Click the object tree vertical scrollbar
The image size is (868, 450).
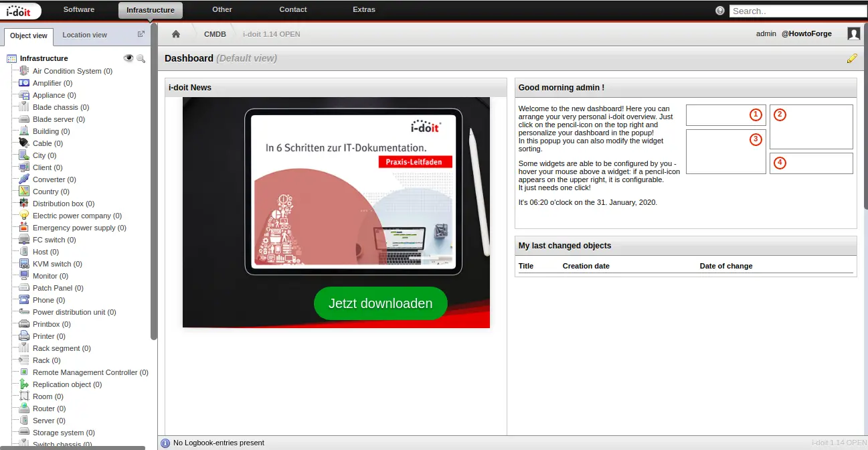coord(154,182)
